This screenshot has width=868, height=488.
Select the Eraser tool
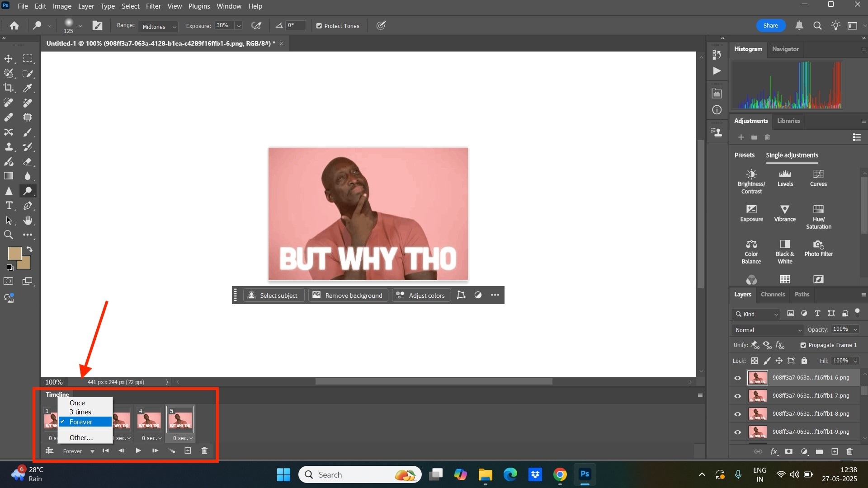tap(28, 161)
